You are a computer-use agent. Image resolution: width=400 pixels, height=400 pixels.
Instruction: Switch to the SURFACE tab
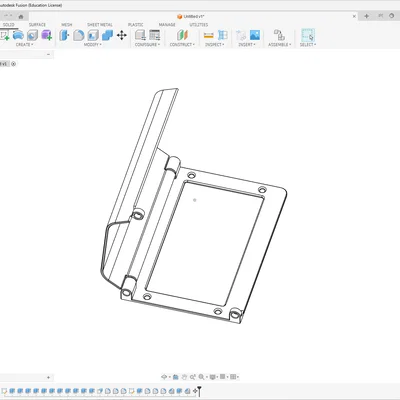[x=37, y=25]
